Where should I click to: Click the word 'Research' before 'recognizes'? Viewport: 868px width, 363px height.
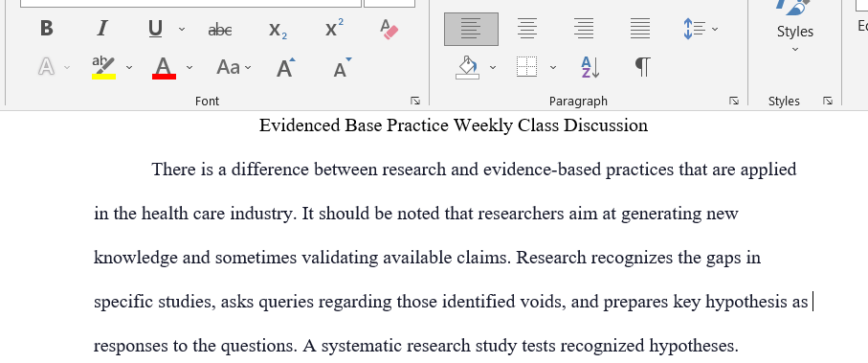pos(551,258)
